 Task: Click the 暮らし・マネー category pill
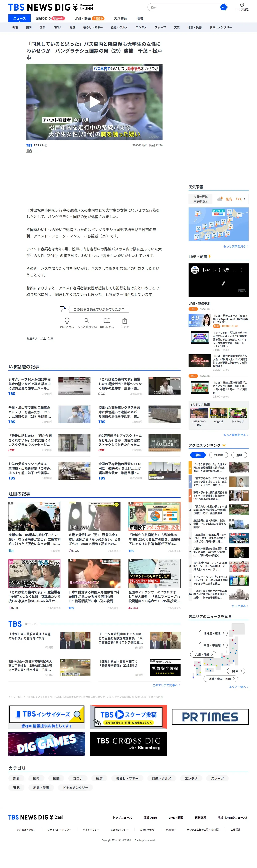127,778
